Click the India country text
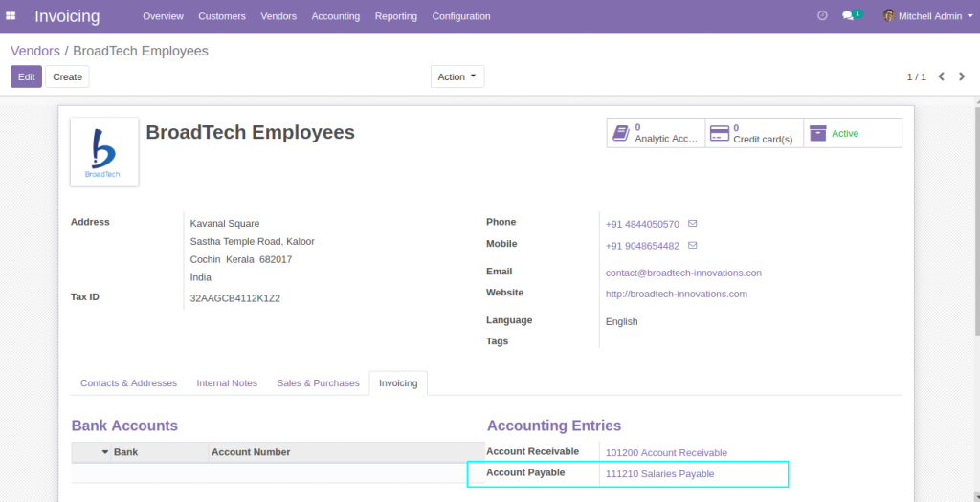This screenshot has width=980, height=502. [201, 277]
